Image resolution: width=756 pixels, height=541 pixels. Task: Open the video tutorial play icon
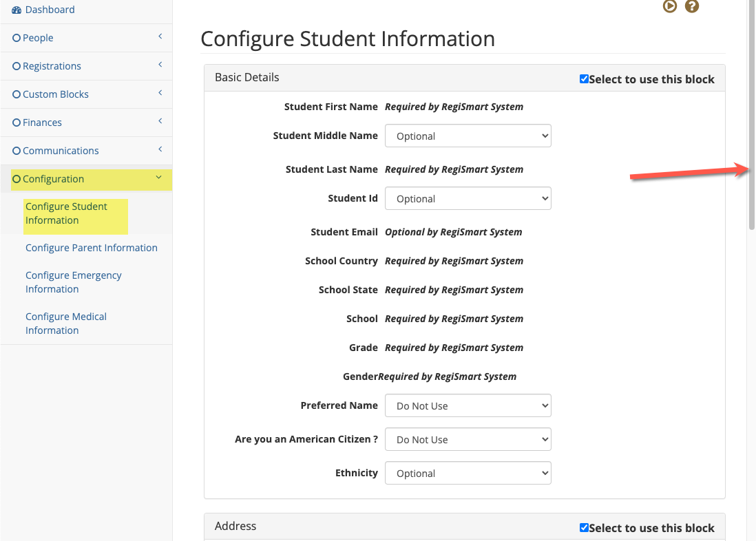coord(669,6)
